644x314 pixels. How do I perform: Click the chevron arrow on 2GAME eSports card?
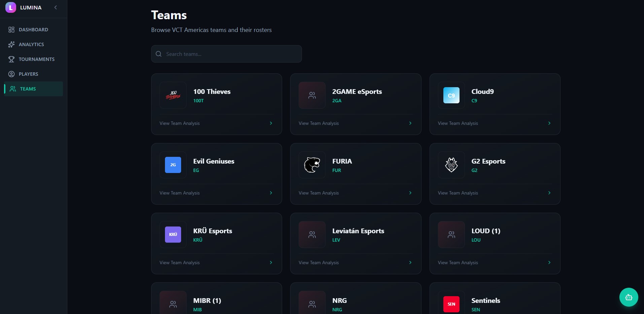coord(410,123)
